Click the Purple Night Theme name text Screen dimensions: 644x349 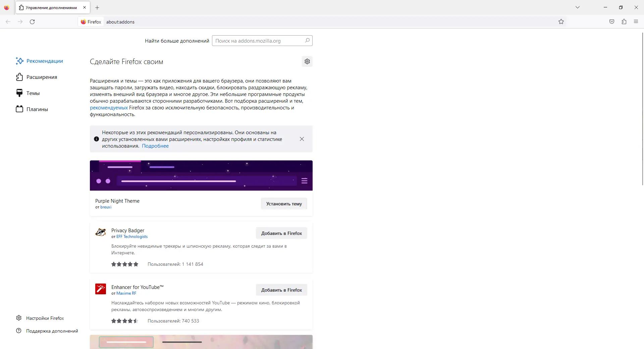click(117, 201)
